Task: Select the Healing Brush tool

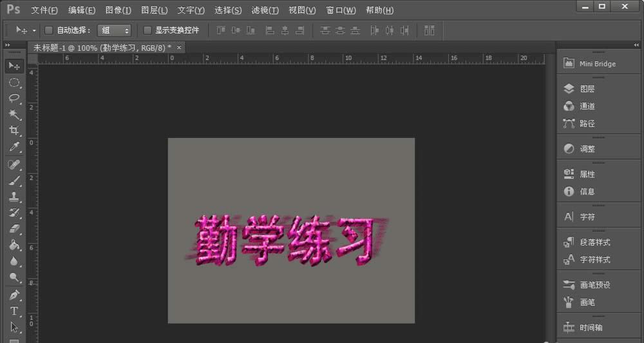Action: [14, 165]
